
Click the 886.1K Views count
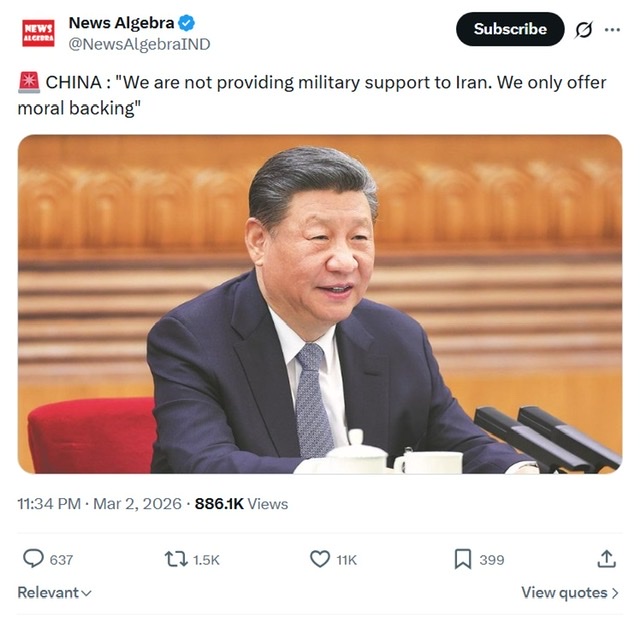pyautogui.click(x=241, y=504)
